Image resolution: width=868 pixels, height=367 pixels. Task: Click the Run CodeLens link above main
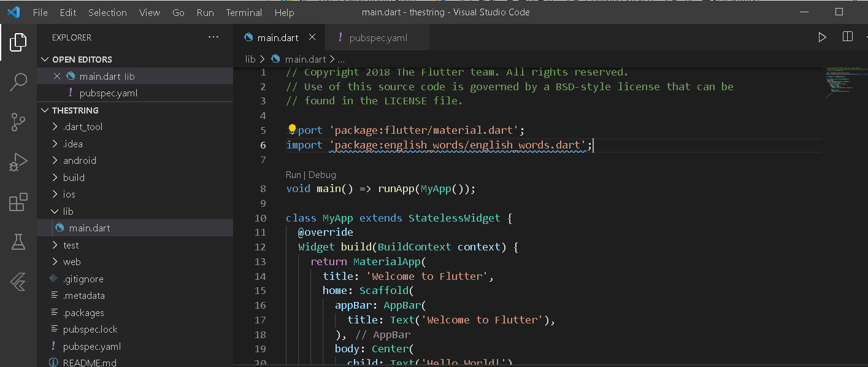click(x=293, y=175)
